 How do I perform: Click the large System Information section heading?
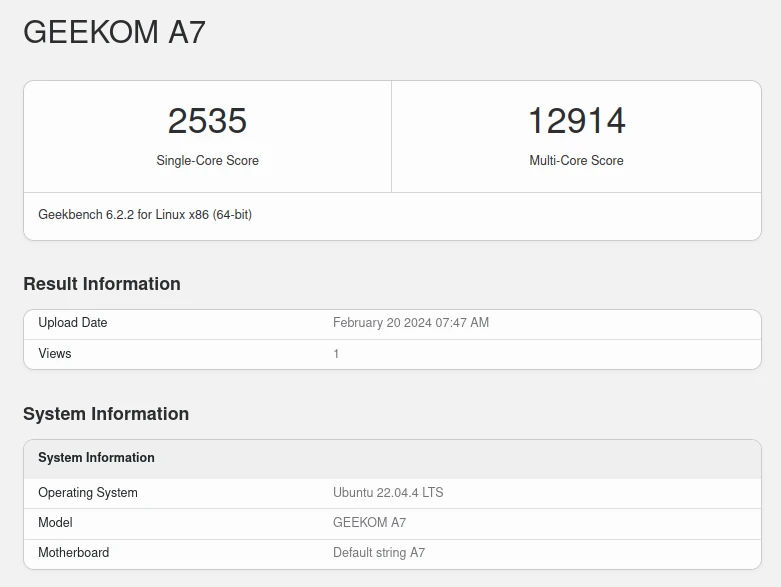[x=106, y=414]
